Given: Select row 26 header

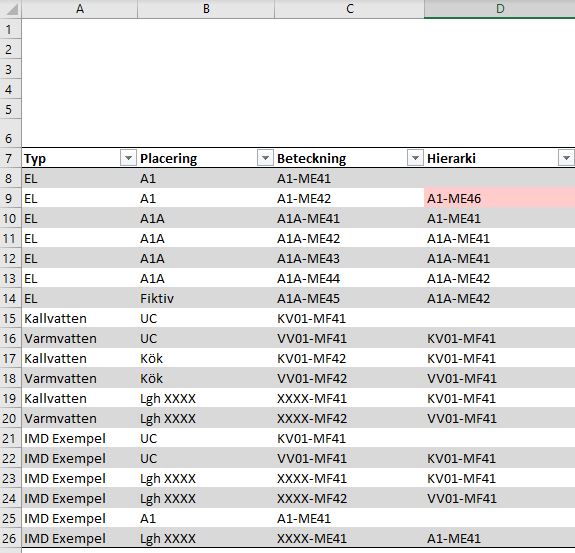Looking at the screenshot, I should [11, 538].
